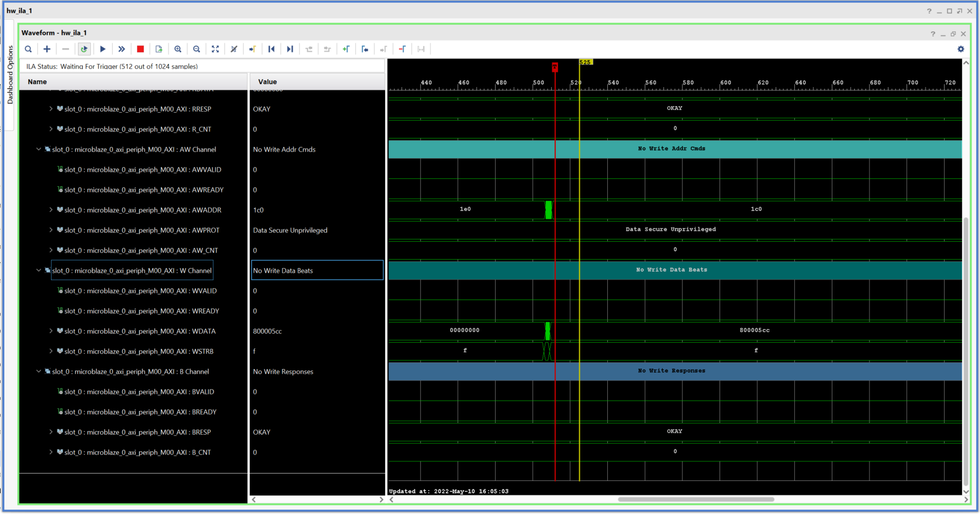Click the 'No Write Data Beats' value cell
980x514 pixels.
click(x=317, y=270)
